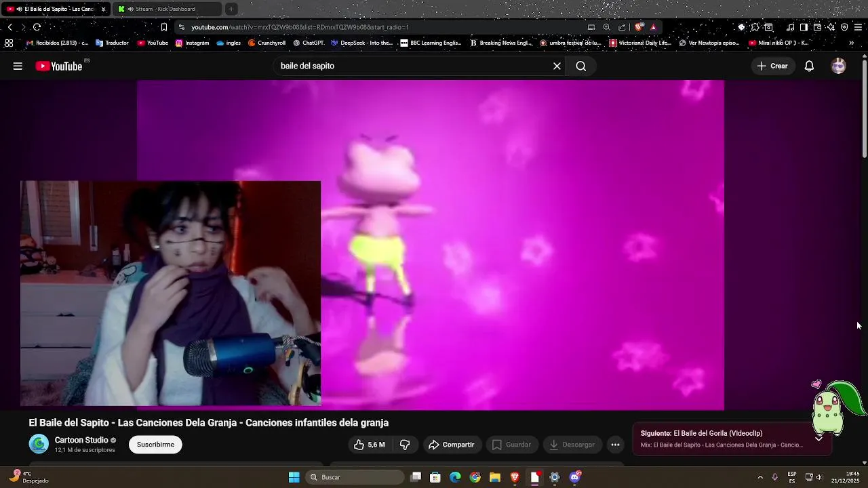Viewport: 868px width, 488px height.
Task: Open Cartoon Studio channel name link
Action: pyautogui.click(x=81, y=440)
